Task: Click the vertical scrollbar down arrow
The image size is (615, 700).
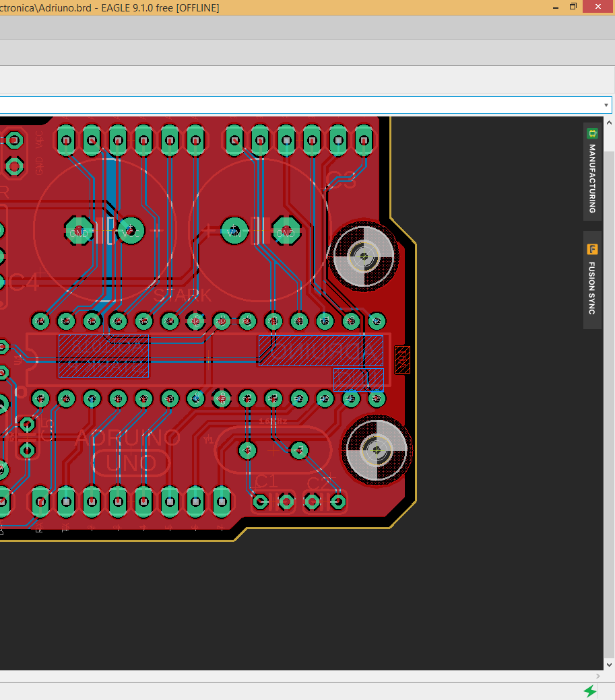Action: point(610,665)
